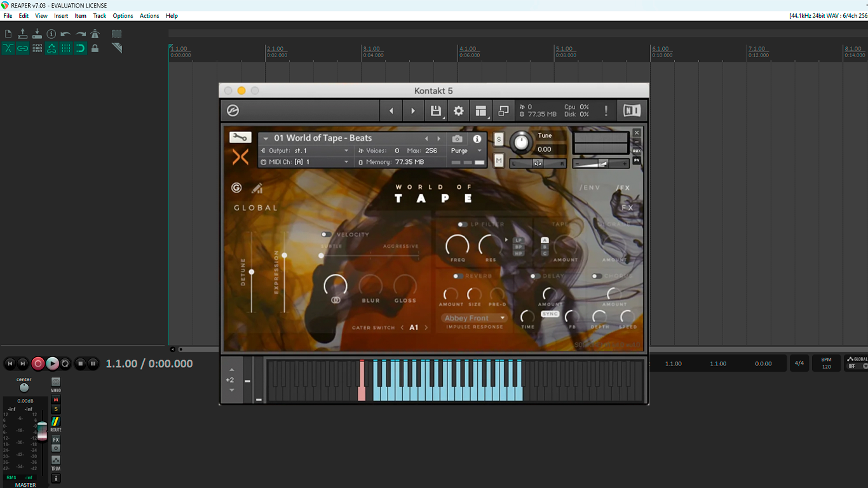Toggle item grouping chain-link icon
This screenshot has height=488, width=868.
point(23,48)
